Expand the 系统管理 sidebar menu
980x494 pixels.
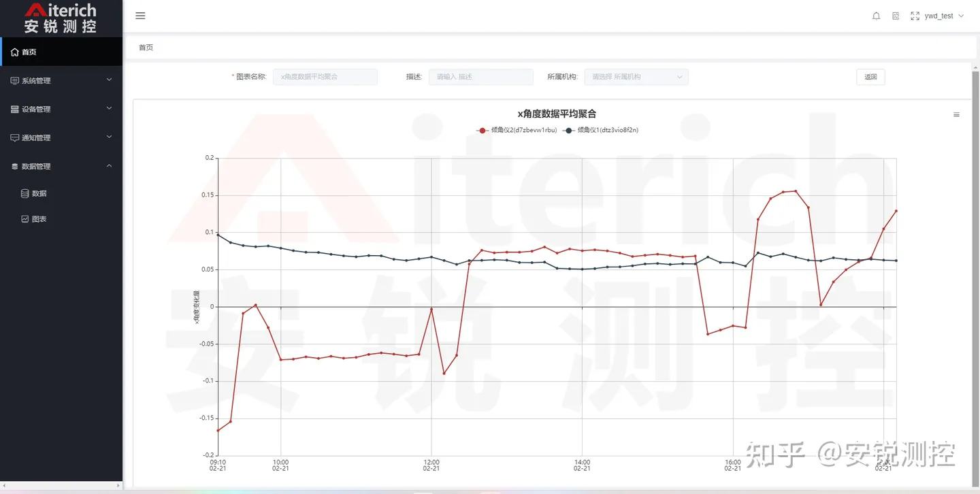[x=61, y=80]
